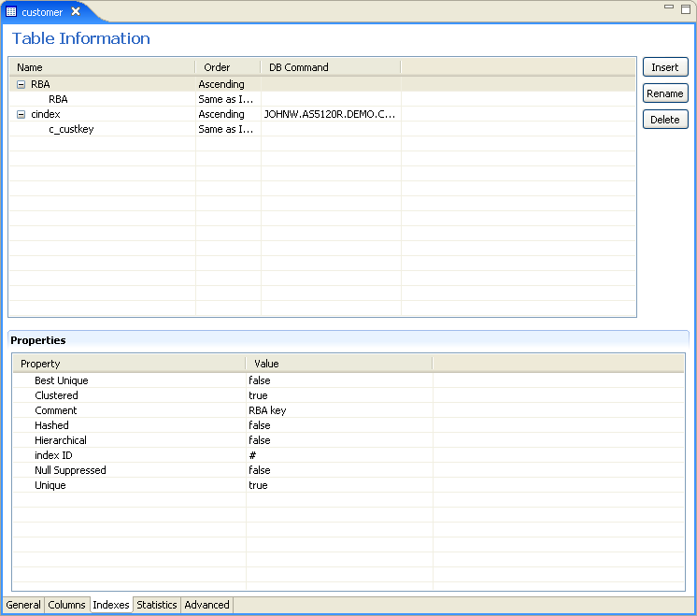The width and height of the screenshot is (697, 616).
Task: Edit the Comment value RBA key
Action: click(267, 410)
